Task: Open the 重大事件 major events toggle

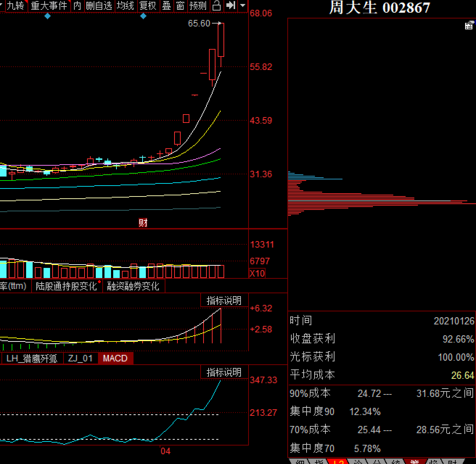Action: (49, 6)
